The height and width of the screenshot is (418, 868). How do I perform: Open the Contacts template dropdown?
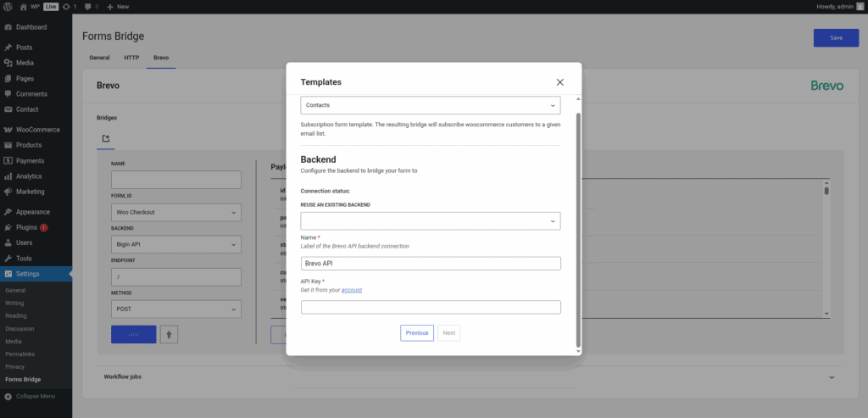(x=431, y=105)
